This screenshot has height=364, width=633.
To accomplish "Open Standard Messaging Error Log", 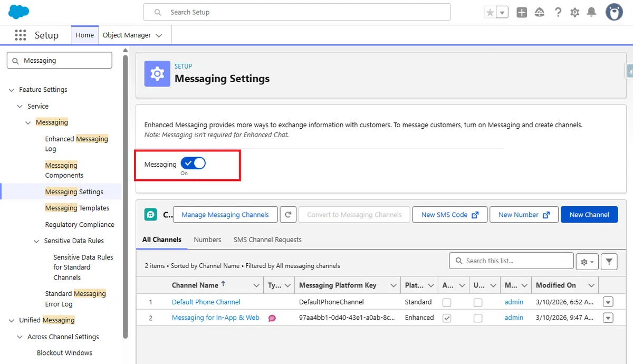I will (75, 299).
